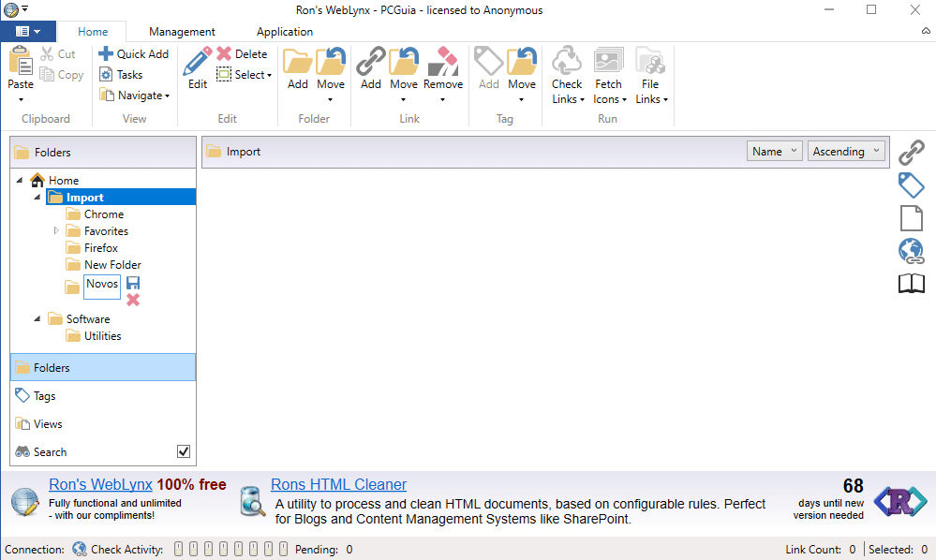Open the blue file menu button
This screenshot has width=936, height=560.
28,31
